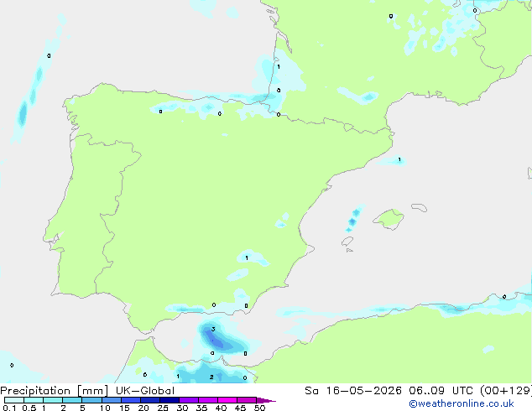
Task: Pick the 25 to 30 mm dark blue swatch
Action: [x=170, y=400]
